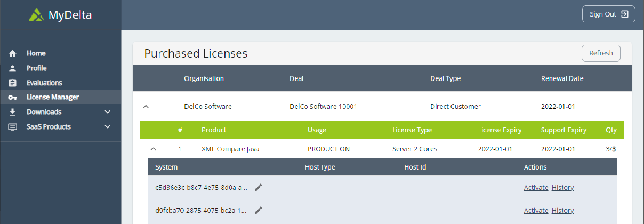This screenshot has width=644, height=224.
Task: Open the Evaluations menu item
Action: point(44,83)
